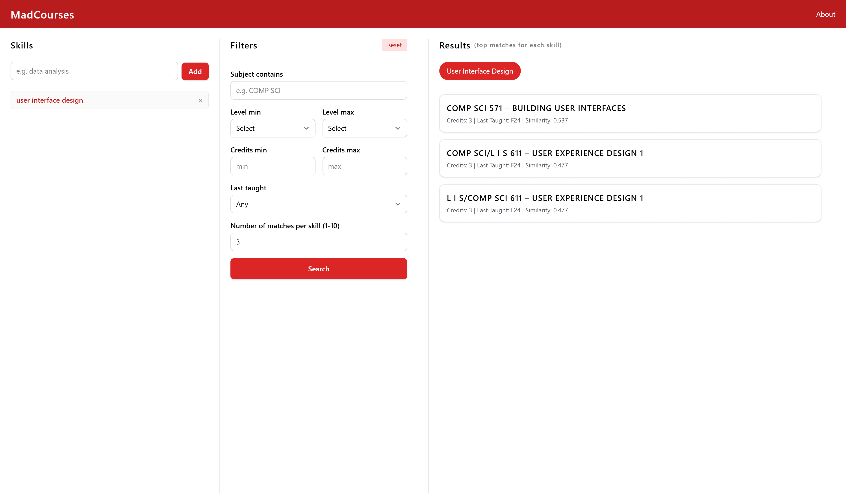Open the About page link
Image resolution: width=846 pixels, height=504 pixels.
point(825,14)
